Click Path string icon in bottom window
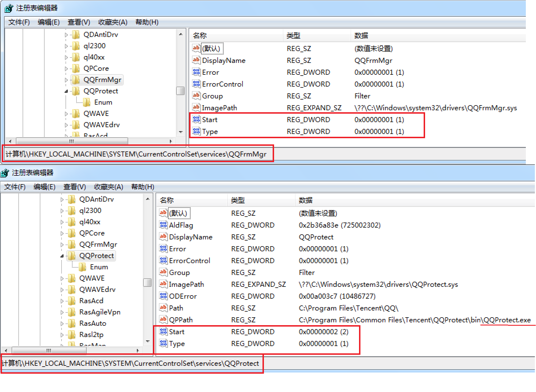This screenshot has width=536, height=392. coord(163,308)
